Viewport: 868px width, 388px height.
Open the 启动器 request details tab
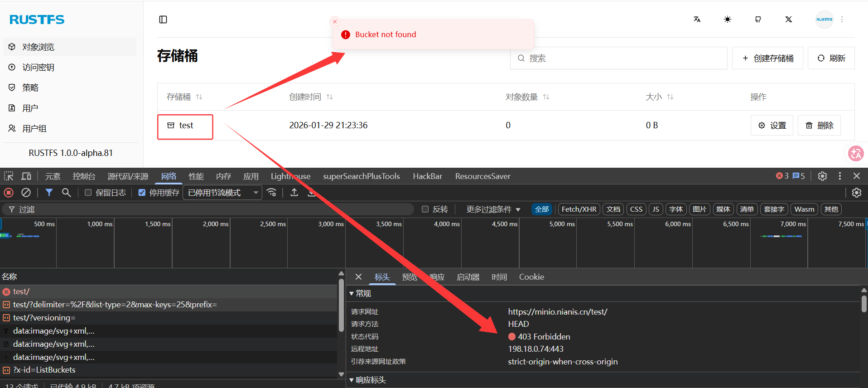click(468, 276)
